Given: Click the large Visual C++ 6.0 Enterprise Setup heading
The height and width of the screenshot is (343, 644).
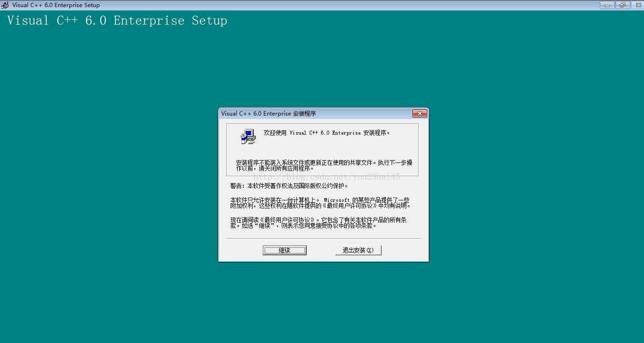Looking at the screenshot, I should point(117,21).
